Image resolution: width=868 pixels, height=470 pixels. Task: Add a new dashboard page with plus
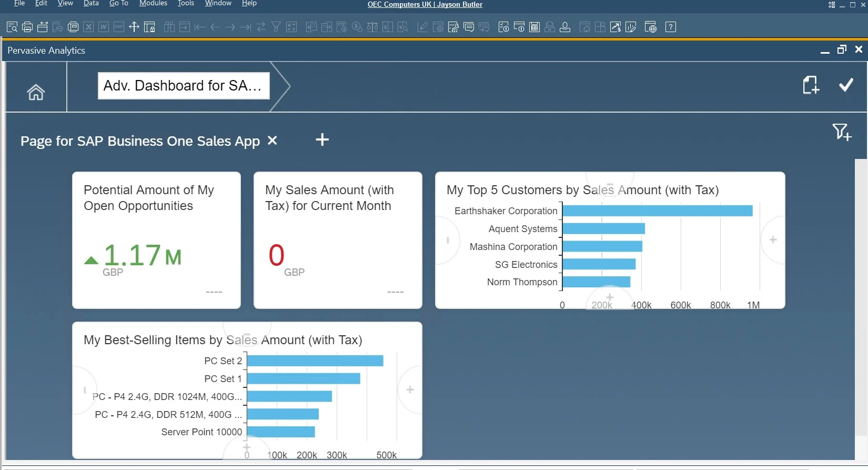pyautogui.click(x=322, y=139)
